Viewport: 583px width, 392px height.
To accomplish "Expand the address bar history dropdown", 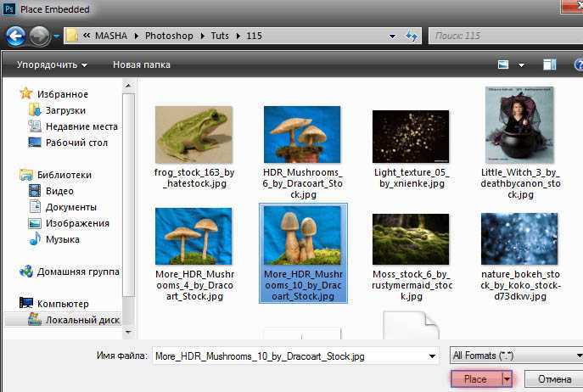I will (x=392, y=36).
